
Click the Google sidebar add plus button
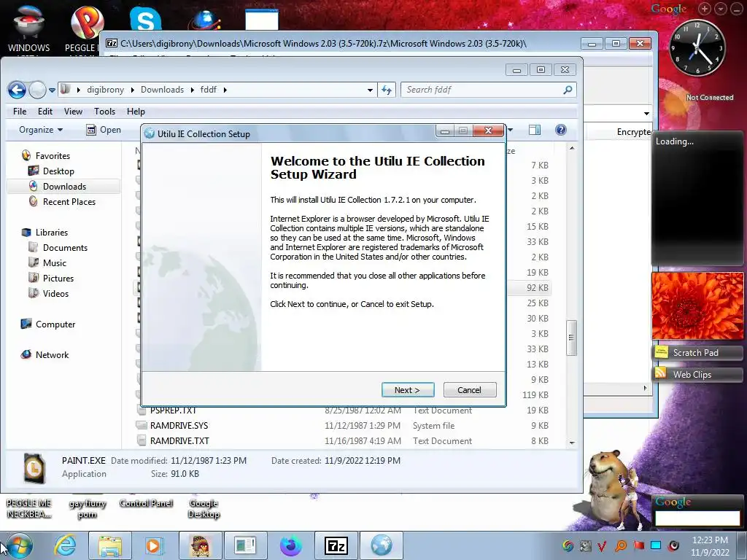pos(705,9)
